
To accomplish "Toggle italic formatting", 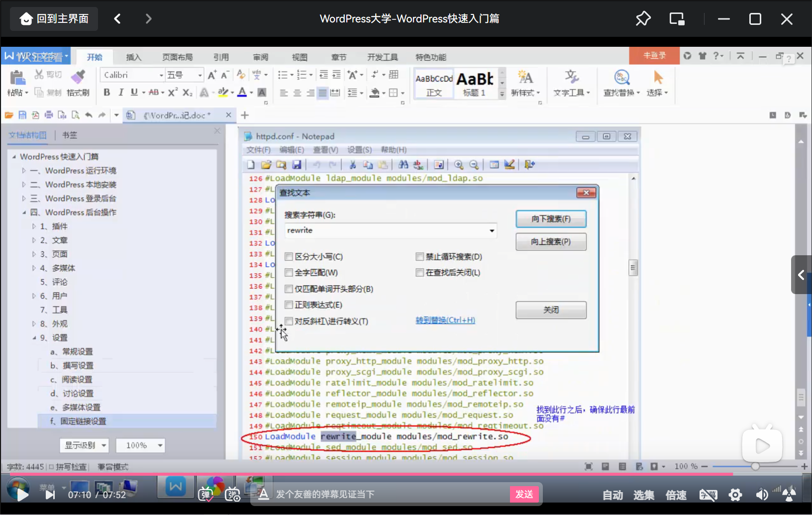I will (x=120, y=92).
